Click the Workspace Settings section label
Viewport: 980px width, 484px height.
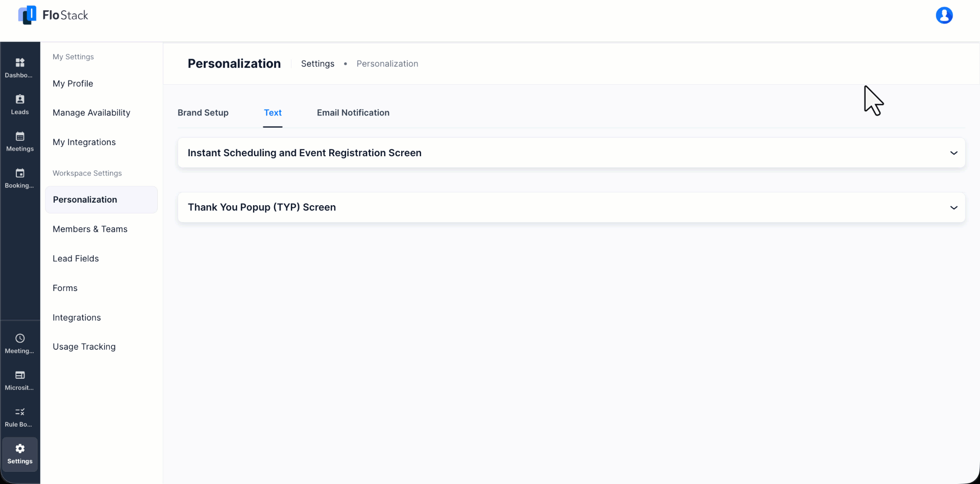click(87, 173)
